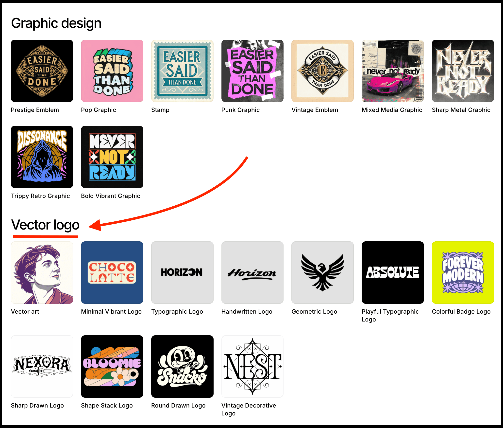Pick the Stamp style thumbnail

point(182,71)
